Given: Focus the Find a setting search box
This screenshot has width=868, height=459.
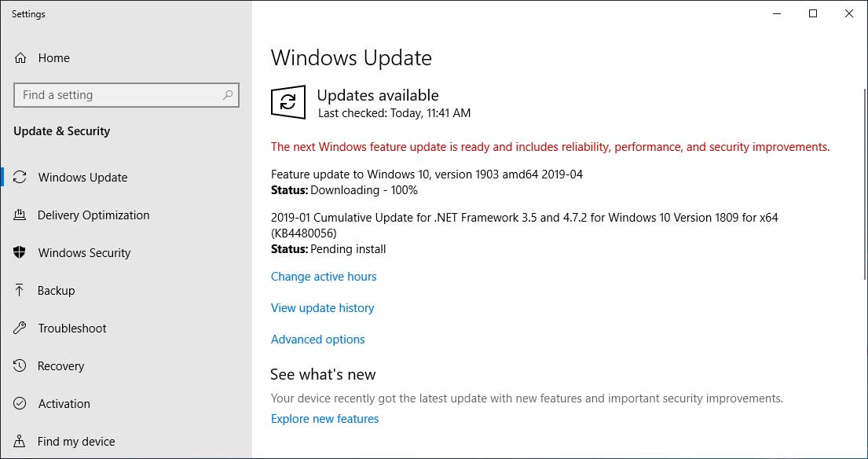Looking at the screenshot, I should click(x=118, y=95).
